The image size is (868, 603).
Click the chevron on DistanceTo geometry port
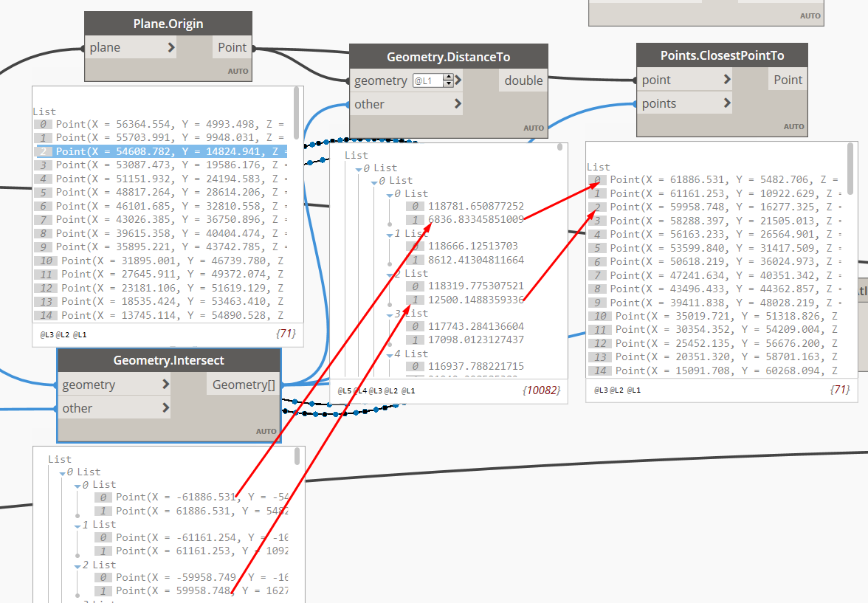tap(458, 80)
